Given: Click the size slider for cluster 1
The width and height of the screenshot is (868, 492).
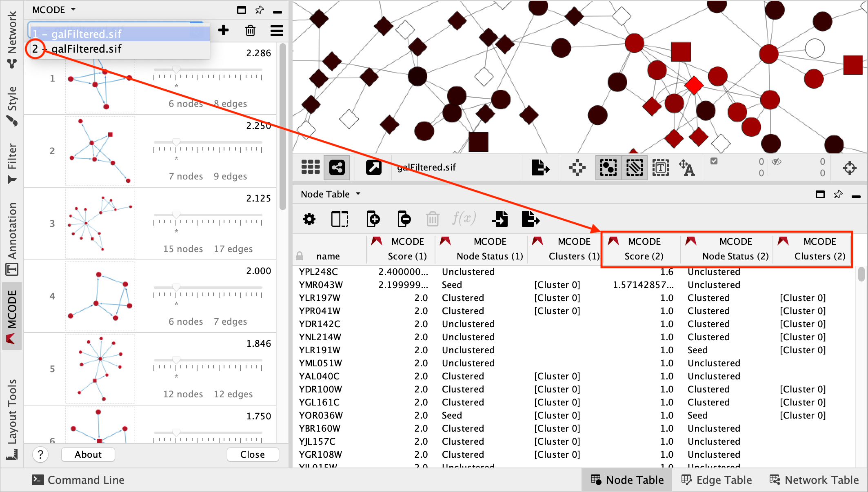Looking at the screenshot, I should pos(176,70).
